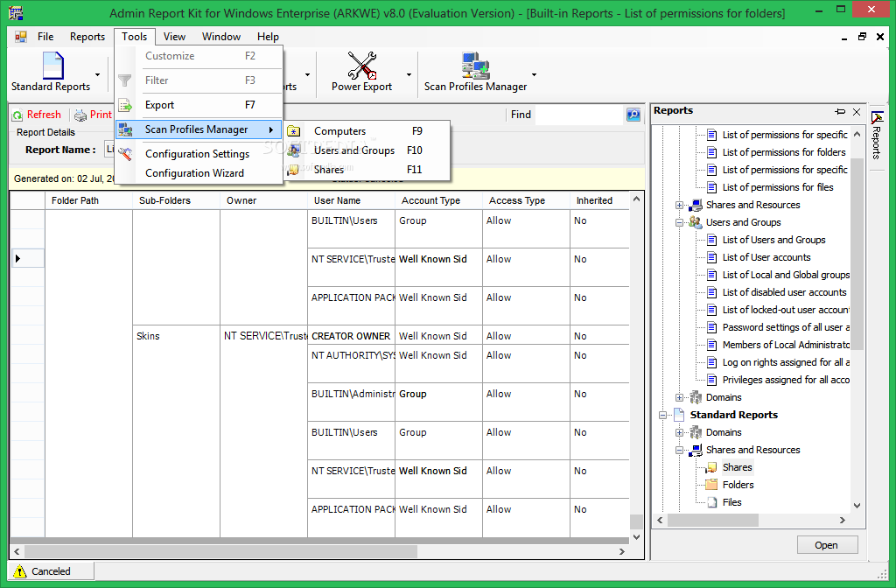Screen dimensions: 896x588
Task: Click the Access Type column header
Action: (526, 200)
